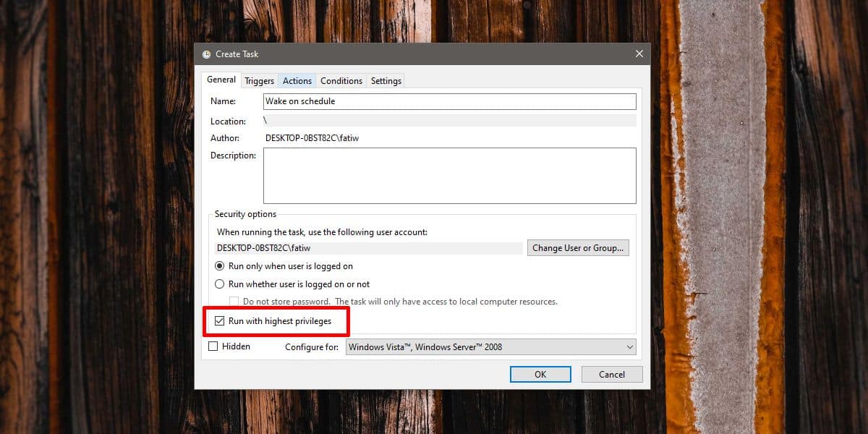Click the Change User or Group button
The height and width of the screenshot is (434, 868).
pos(578,248)
